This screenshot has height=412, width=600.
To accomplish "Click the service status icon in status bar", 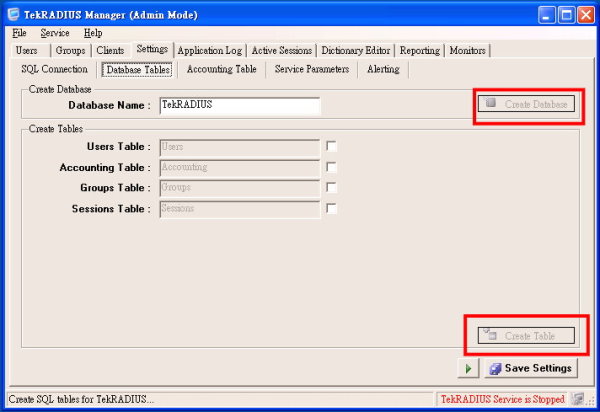I will click(x=577, y=399).
